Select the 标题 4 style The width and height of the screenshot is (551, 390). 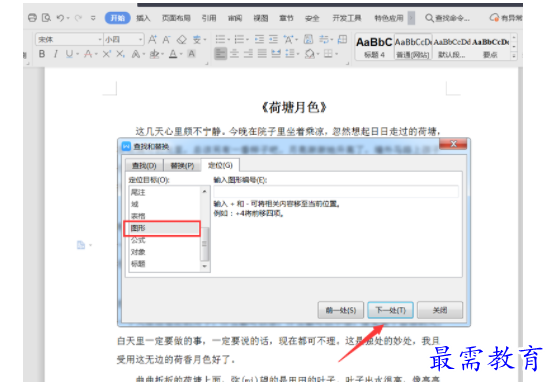coord(374,47)
